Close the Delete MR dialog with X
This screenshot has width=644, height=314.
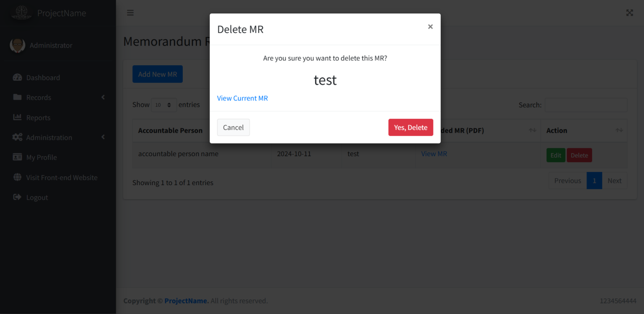[430, 27]
